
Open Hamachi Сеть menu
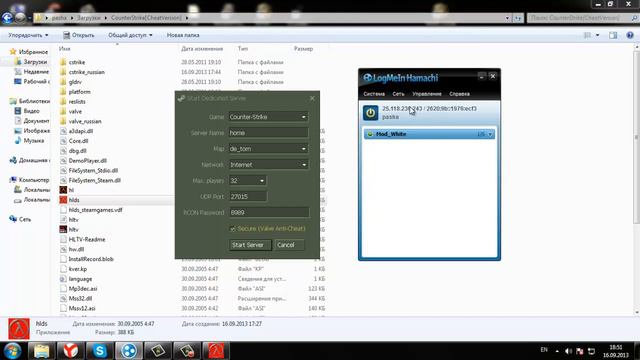point(398,94)
